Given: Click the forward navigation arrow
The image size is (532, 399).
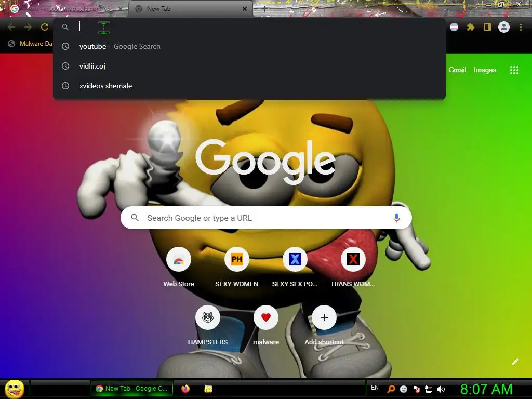Looking at the screenshot, I should (28, 27).
